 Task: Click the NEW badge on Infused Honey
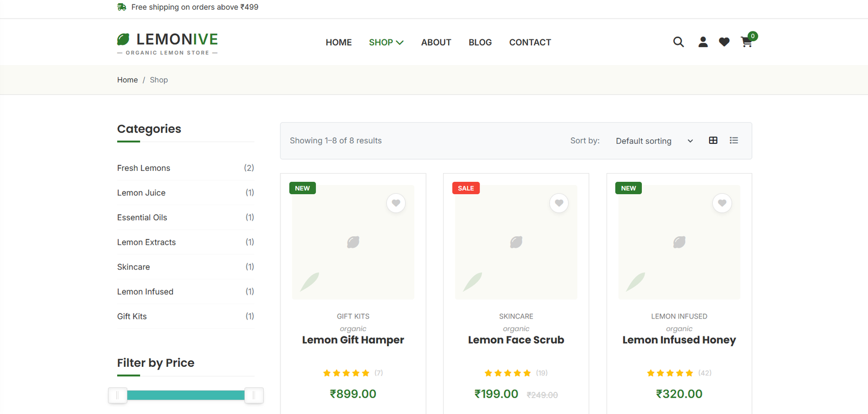click(629, 188)
